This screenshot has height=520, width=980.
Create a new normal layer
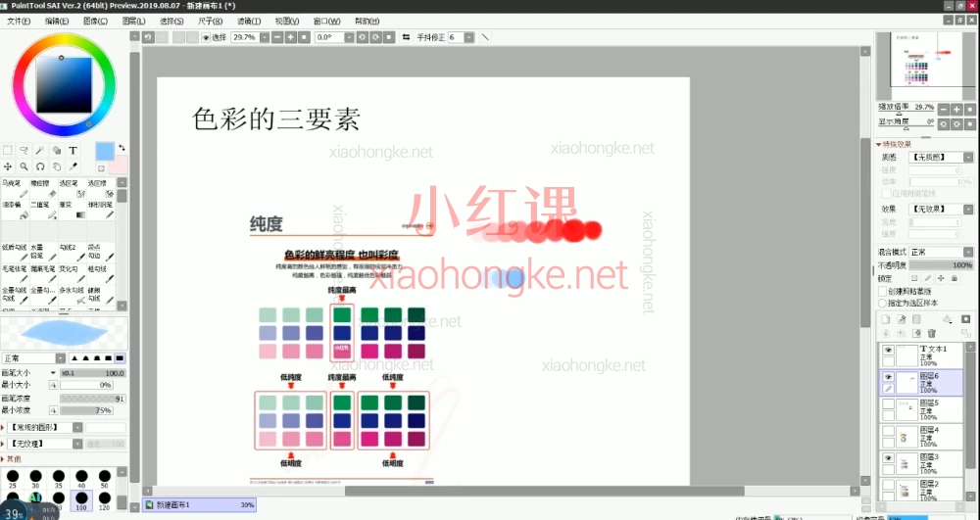point(886,319)
